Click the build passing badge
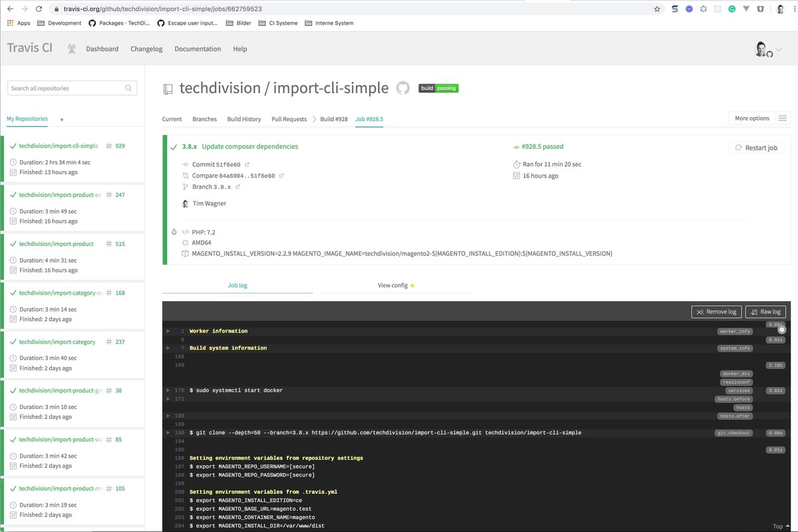Image resolution: width=798 pixels, height=532 pixels. (438, 88)
